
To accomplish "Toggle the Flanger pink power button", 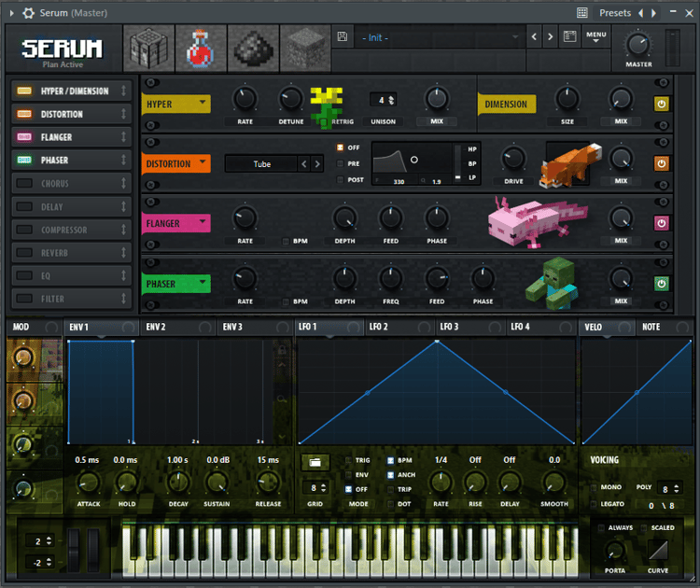I will (661, 223).
